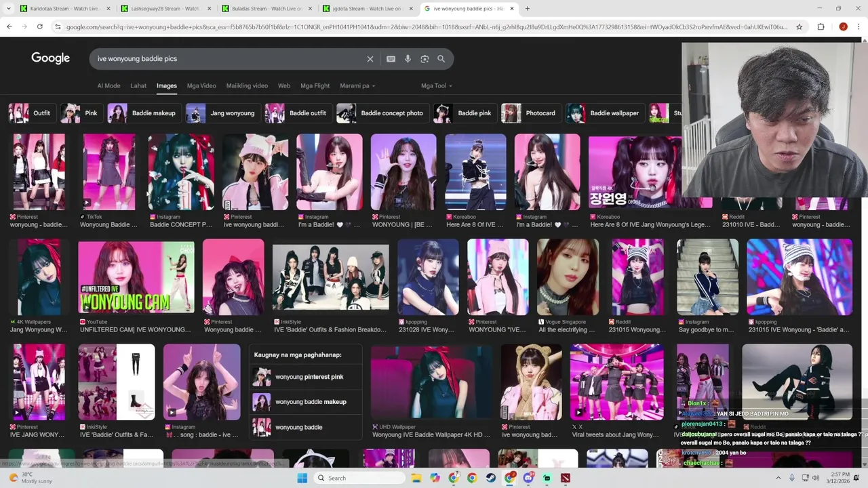
Task: Click the browser address bar URL
Action: coord(427,26)
